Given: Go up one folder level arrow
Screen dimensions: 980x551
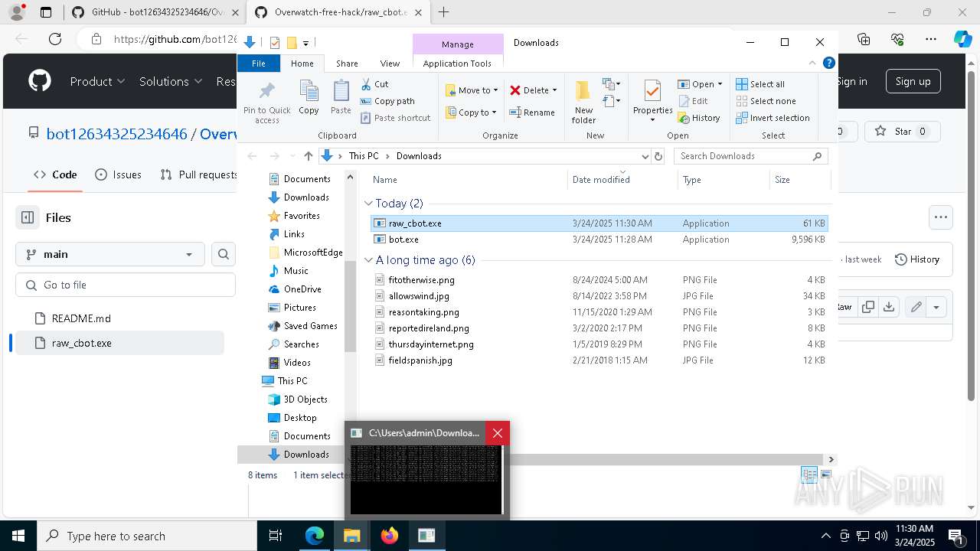Looking at the screenshot, I should (308, 156).
